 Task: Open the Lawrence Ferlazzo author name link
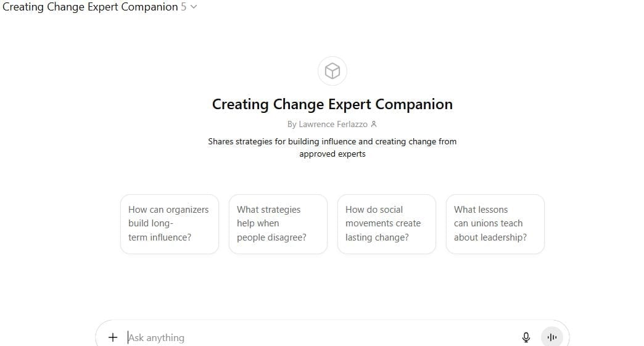click(333, 124)
